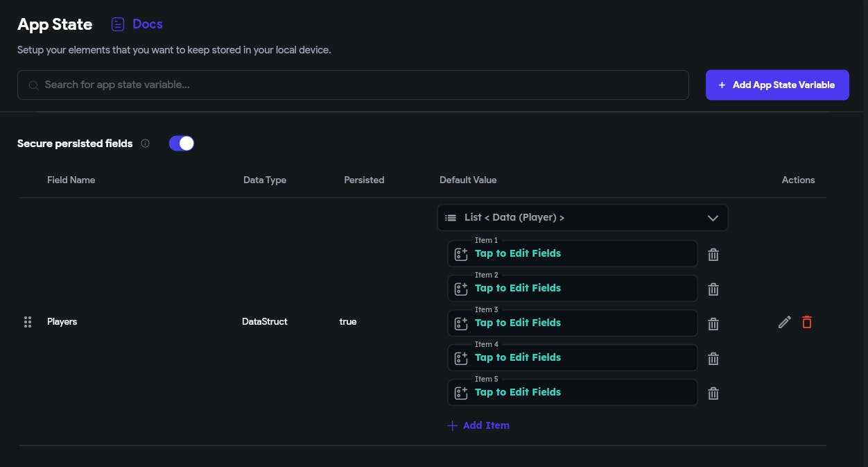Screen dimensions: 868x467
Task: Delete Item 5 using its trash icon
Action: point(713,393)
